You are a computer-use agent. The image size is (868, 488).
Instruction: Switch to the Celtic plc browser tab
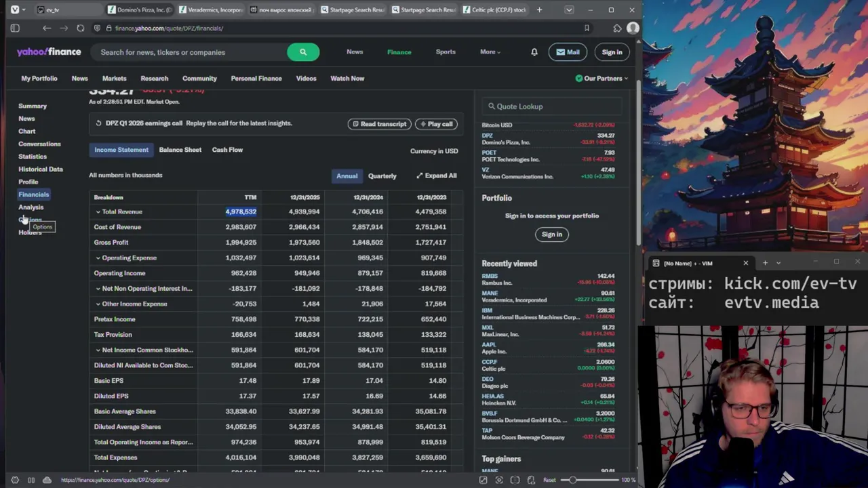coord(495,9)
